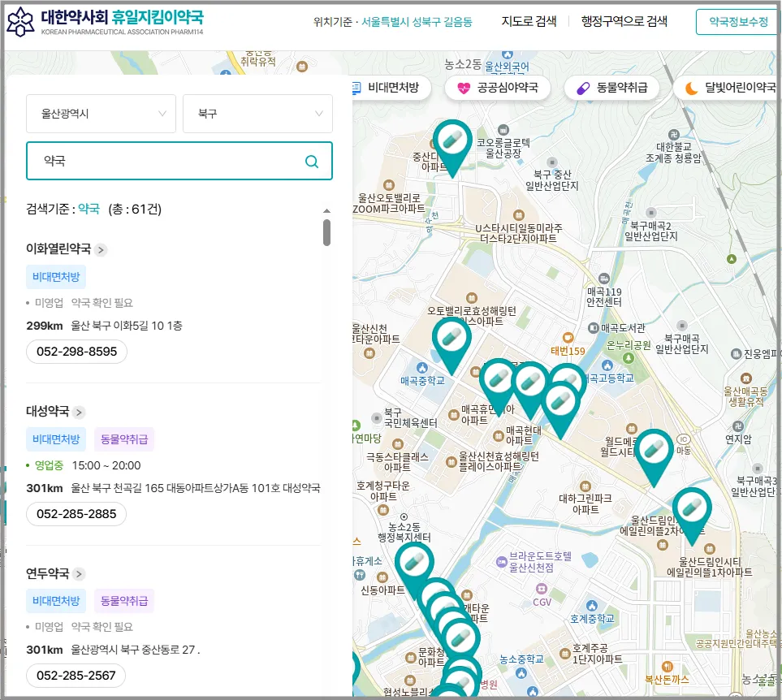
Task: Click the 대한불교 조계종 청룡암 marker
Action: [674, 134]
